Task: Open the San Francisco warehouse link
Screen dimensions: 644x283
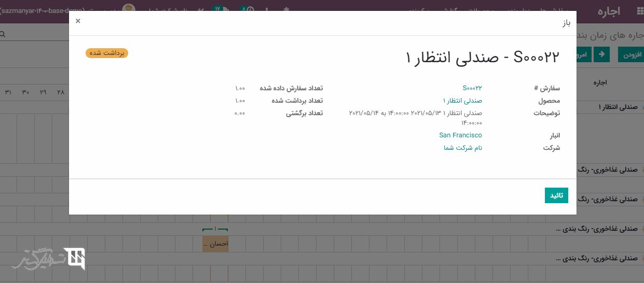Action: click(x=460, y=135)
